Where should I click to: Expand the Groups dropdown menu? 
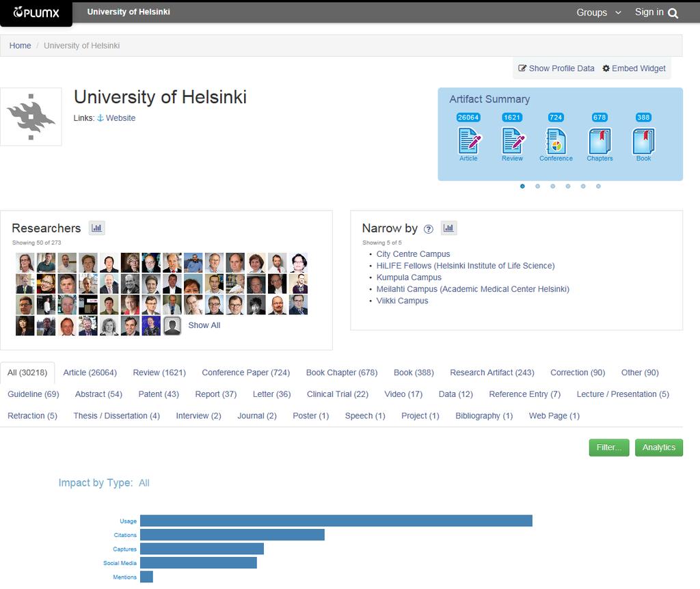(x=599, y=12)
